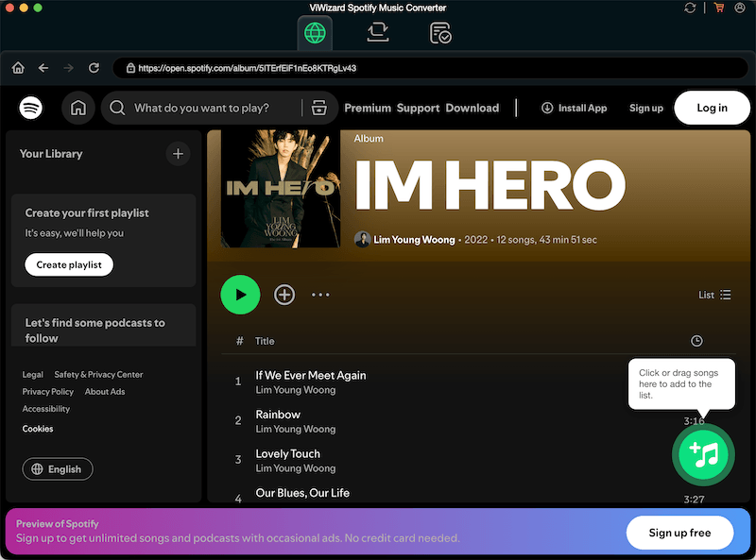Select track 'If We Ever Meet Again'
Screen dimensions: 756x560
311,376
